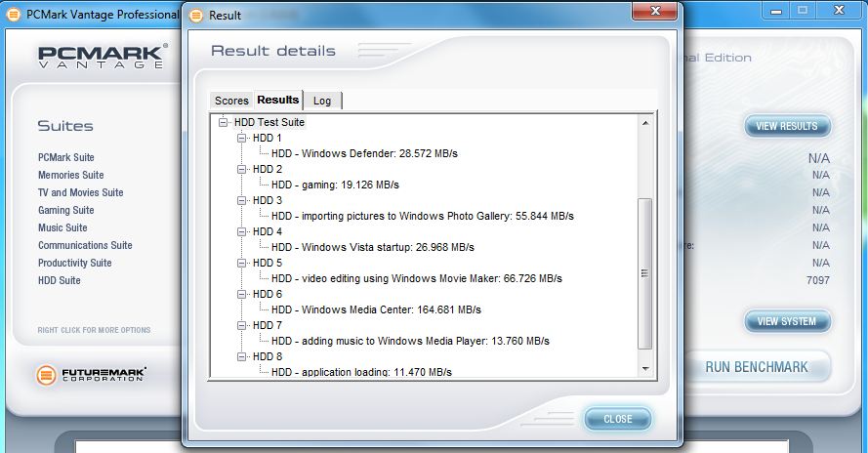Minimize the PCMark Vantage main window
868x453 pixels.
[776, 11]
